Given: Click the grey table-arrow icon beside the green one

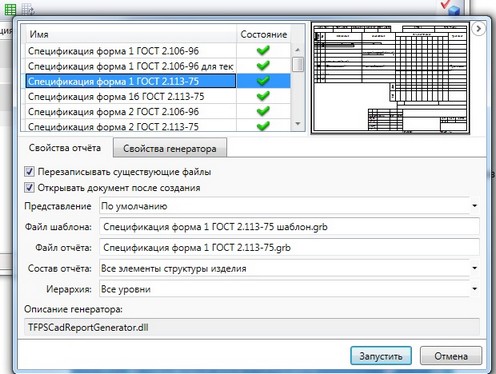Looking at the screenshot, I should tap(28, 9).
